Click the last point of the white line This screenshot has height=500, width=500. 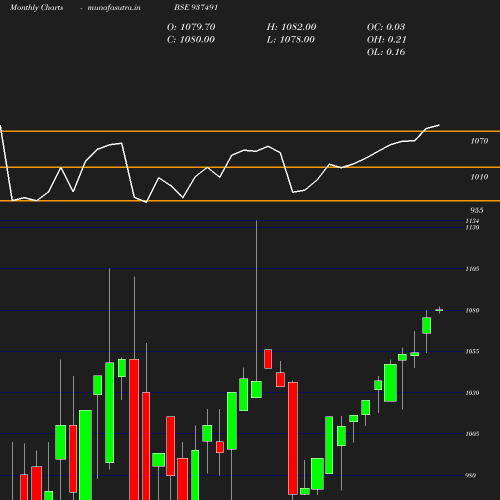click(439, 125)
